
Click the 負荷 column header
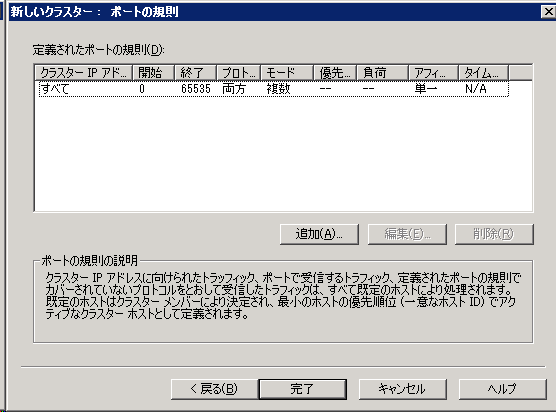[383, 73]
